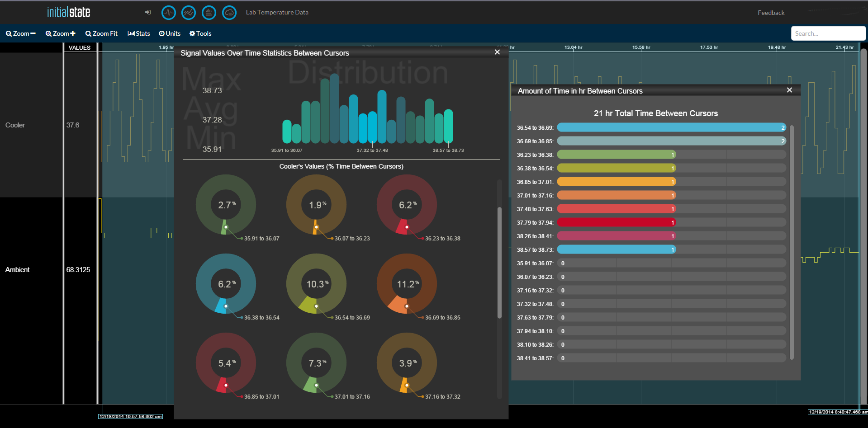The width and height of the screenshot is (868, 428).
Task: Click the cloud circle icon in header
Action: 229,13
